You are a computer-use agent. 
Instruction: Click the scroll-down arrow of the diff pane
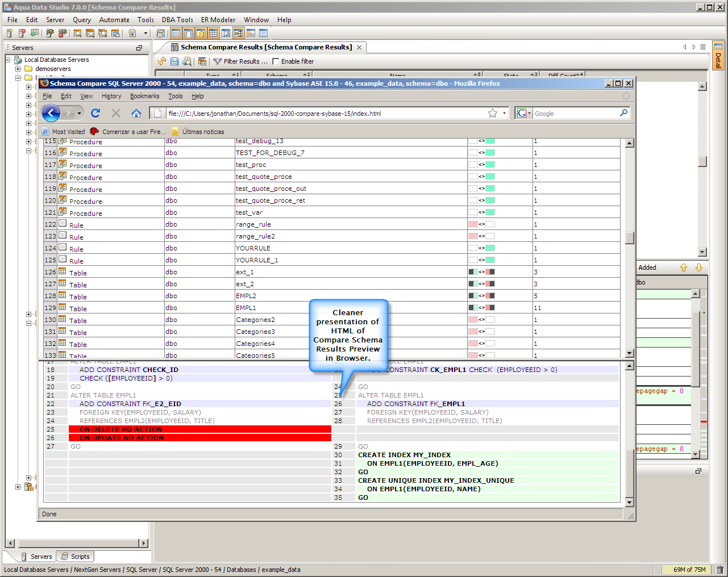[x=629, y=503]
